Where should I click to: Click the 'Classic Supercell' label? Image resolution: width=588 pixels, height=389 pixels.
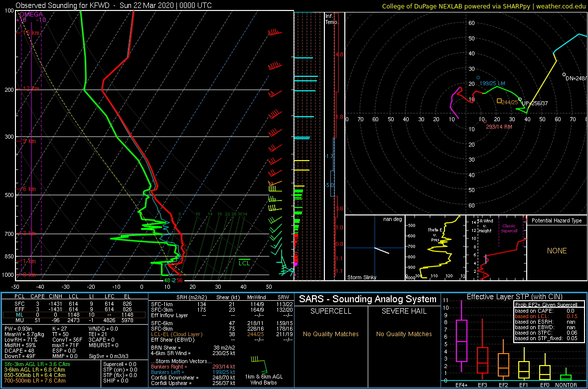point(508,228)
